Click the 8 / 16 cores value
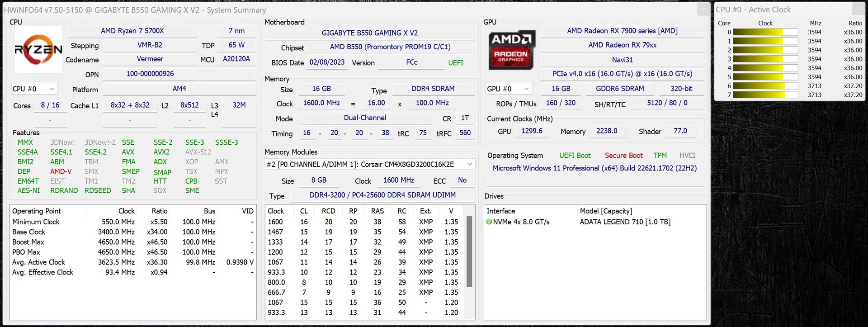This screenshot has height=327, width=868. [x=50, y=105]
